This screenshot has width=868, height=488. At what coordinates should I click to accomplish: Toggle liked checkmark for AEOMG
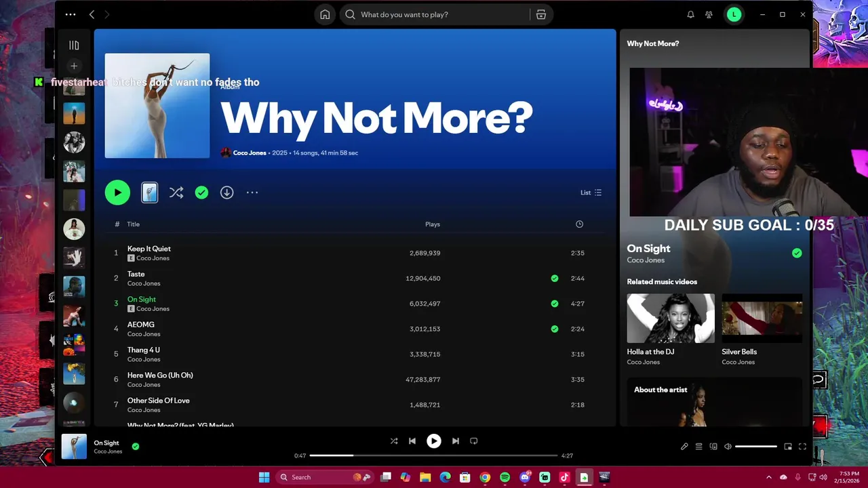coord(555,329)
